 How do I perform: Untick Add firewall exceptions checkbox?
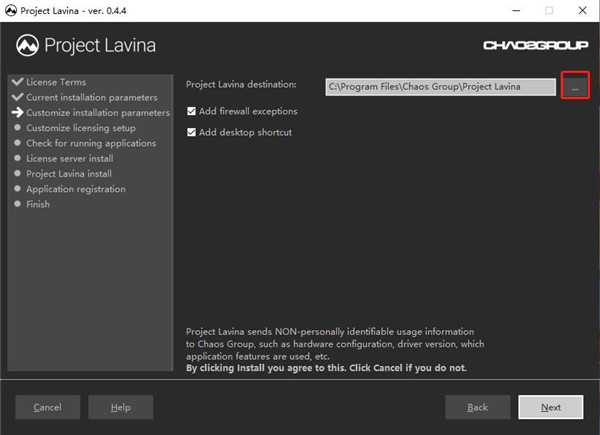click(x=191, y=111)
